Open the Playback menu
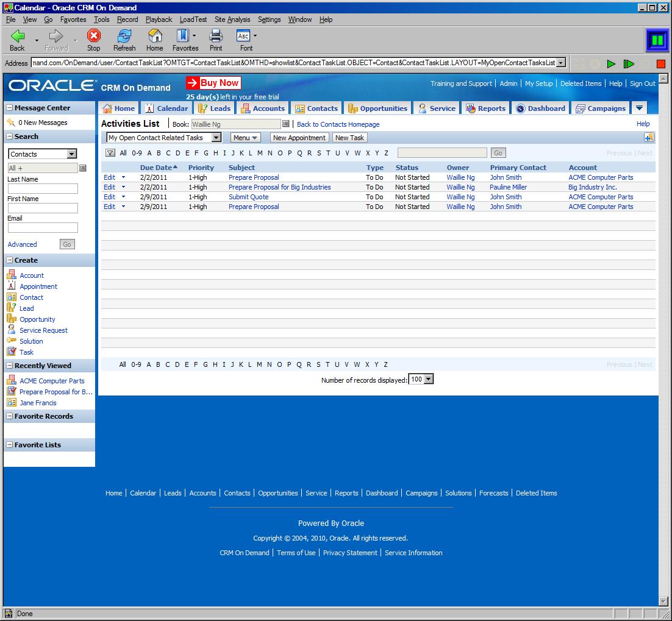Screen dimensions: 672x621 (x=159, y=20)
